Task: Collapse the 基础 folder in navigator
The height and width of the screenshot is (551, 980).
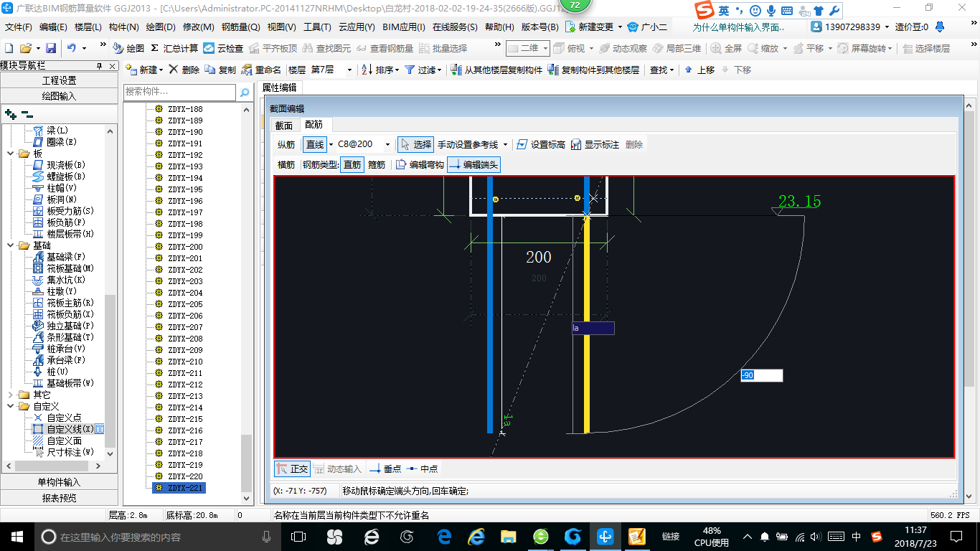Action: (x=10, y=245)
